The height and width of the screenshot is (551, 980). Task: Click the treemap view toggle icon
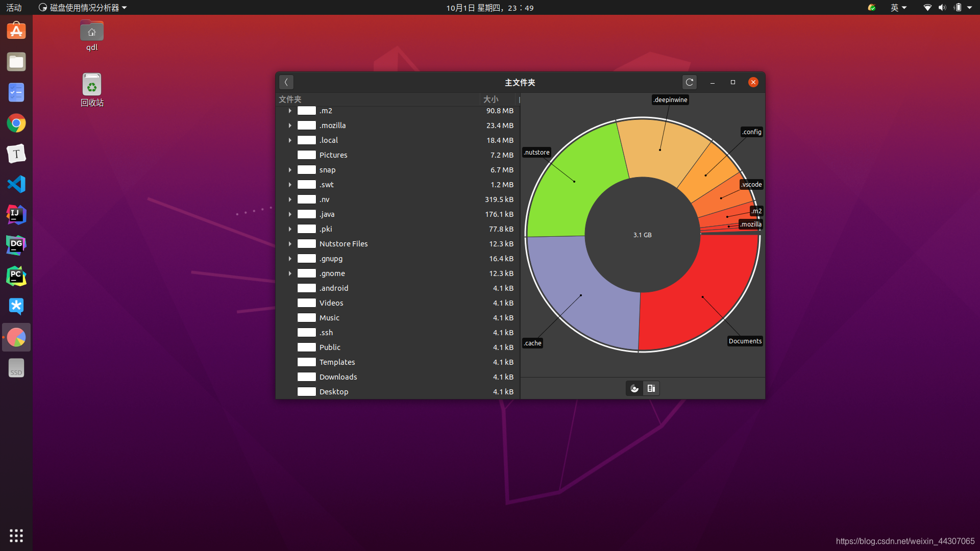click(651, 388)
